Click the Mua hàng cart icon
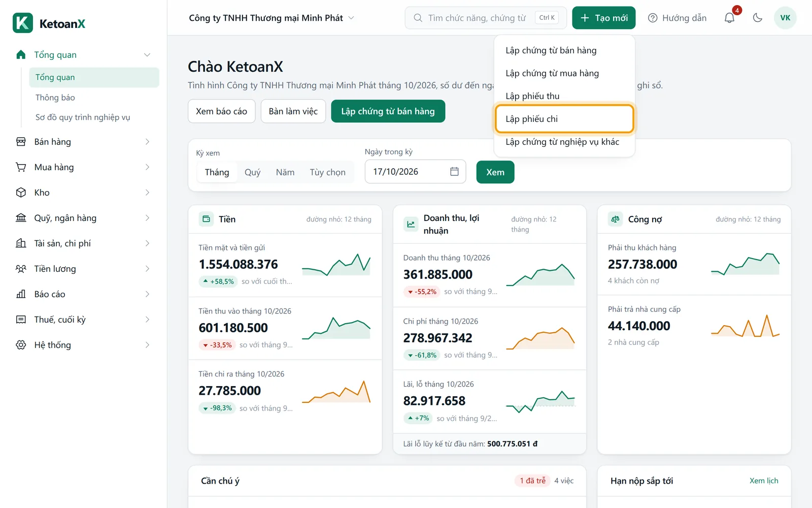The width and height of the screenshot is (812, 508). (x=21, y=167)
